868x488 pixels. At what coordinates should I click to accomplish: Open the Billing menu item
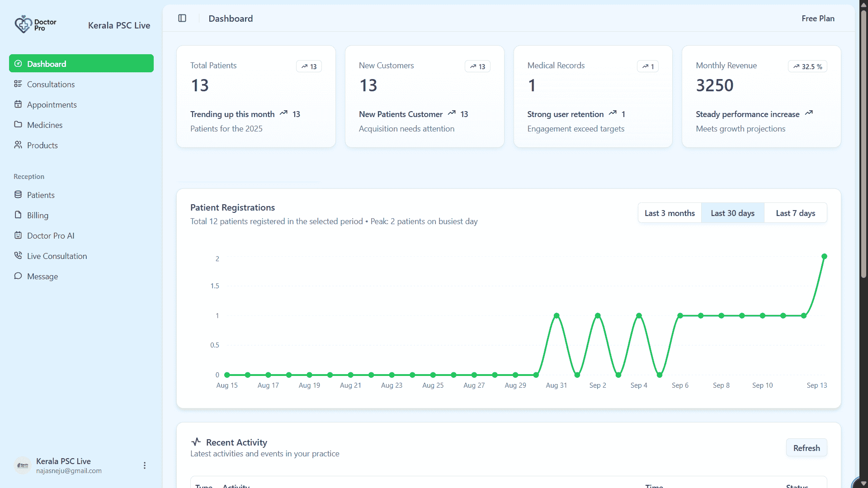tap(38, 215)
